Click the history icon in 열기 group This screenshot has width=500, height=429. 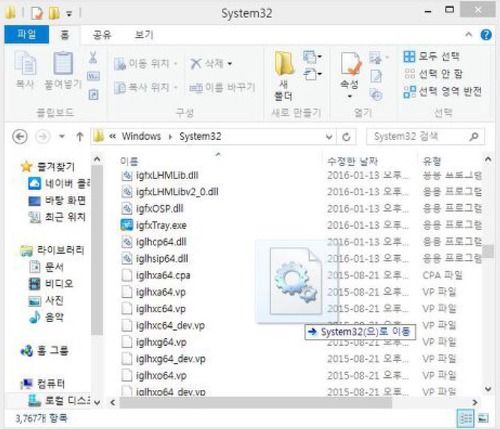376,95
